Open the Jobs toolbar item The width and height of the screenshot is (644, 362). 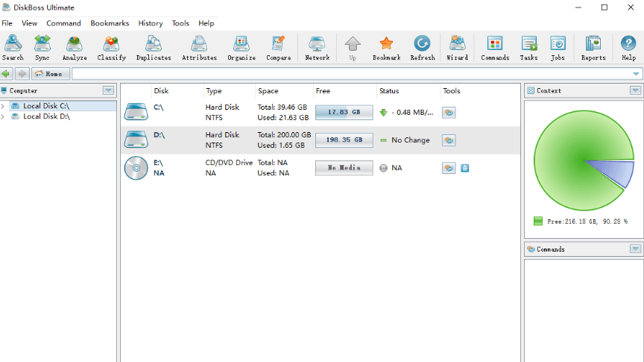point(558,48)
